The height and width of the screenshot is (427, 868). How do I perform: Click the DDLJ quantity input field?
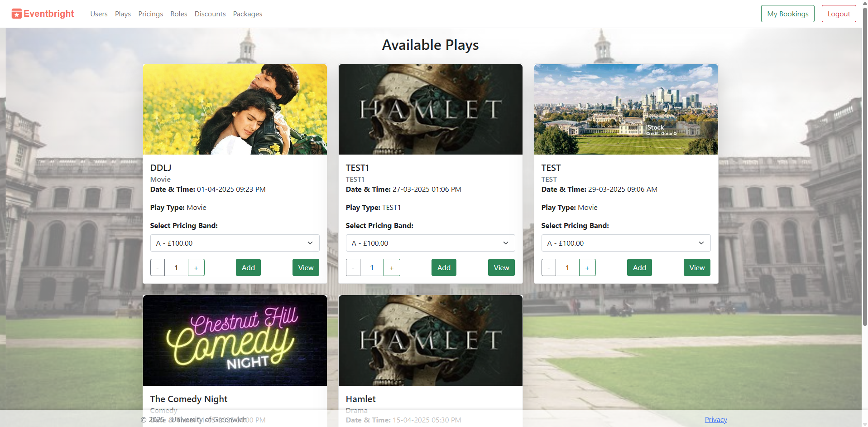(x=176, y=267)
